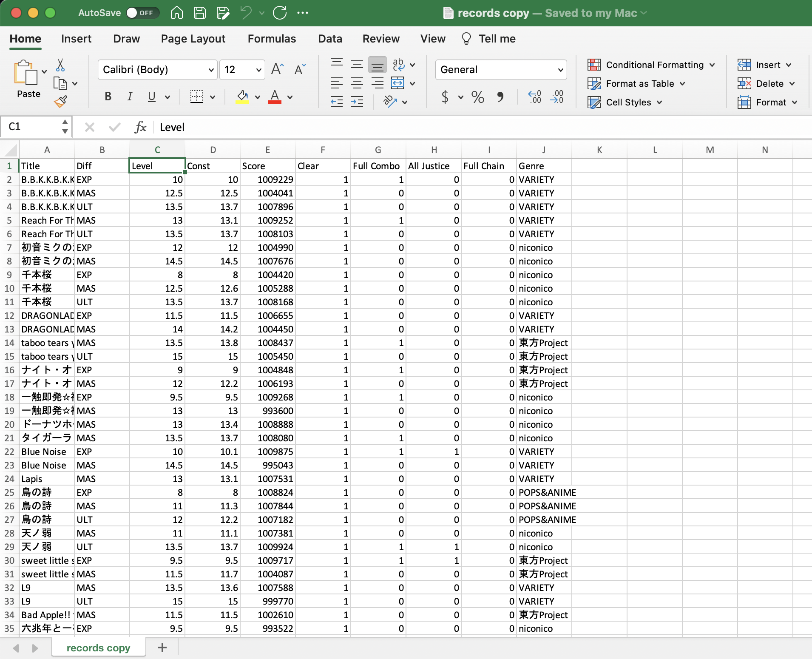Click the Format Painter brush icon
812x659 pixels.
pos(60,101)
